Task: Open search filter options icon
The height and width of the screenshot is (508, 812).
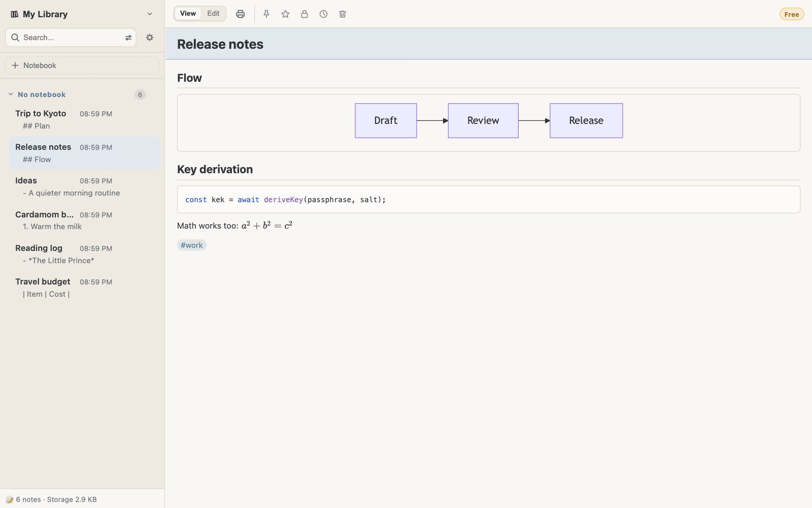Action: point(128,38)
